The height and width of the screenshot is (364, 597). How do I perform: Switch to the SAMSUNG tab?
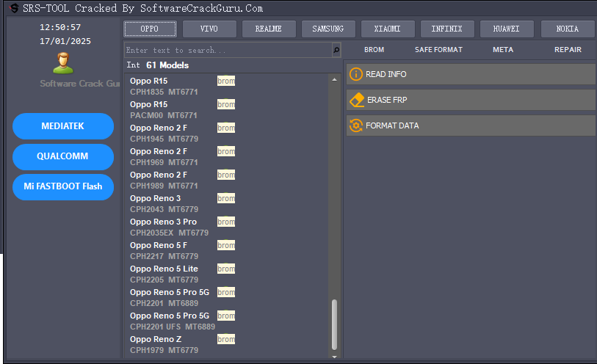[328, 29]
